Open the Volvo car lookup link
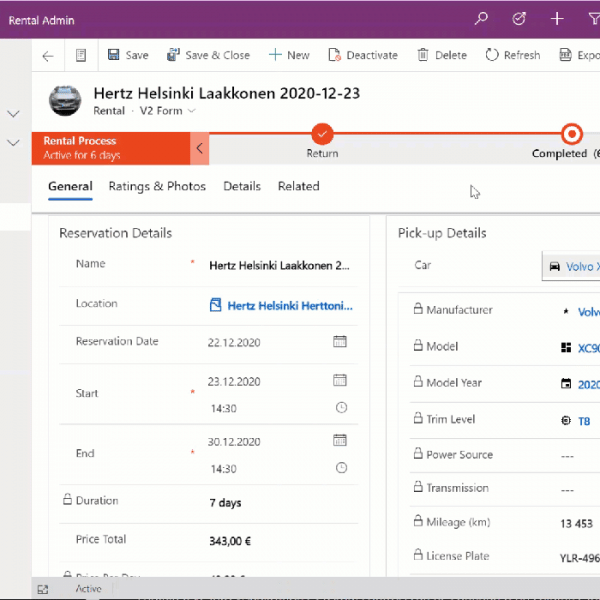The height and width of the screenshot is (600, 600). pos(583,267)
